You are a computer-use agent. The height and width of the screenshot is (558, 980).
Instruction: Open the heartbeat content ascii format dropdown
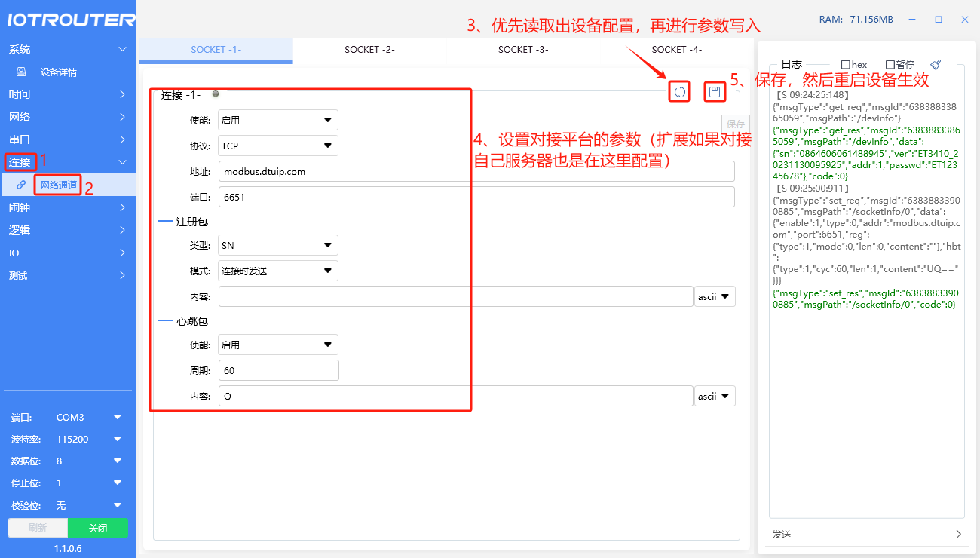tap(715, 396)
